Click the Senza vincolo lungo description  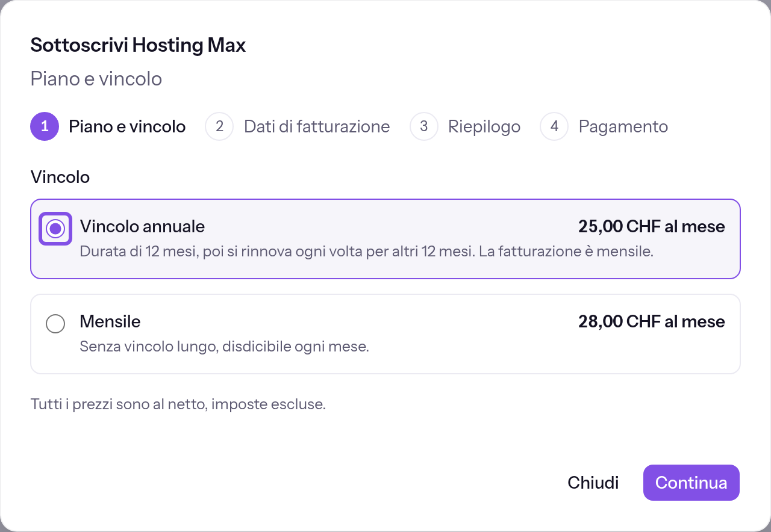224,347
